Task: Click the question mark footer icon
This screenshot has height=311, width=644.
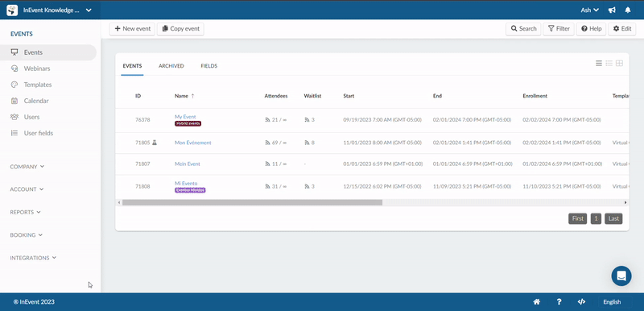Action: click(x=559, y=302)
